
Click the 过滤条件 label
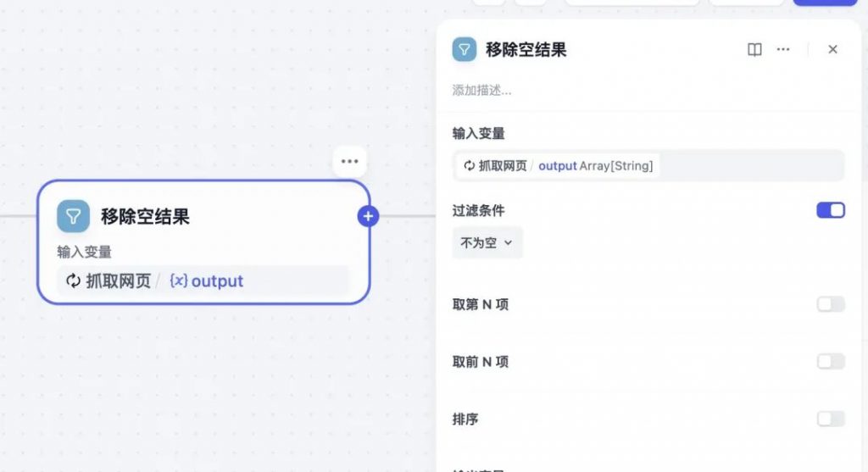pos(478,210)
